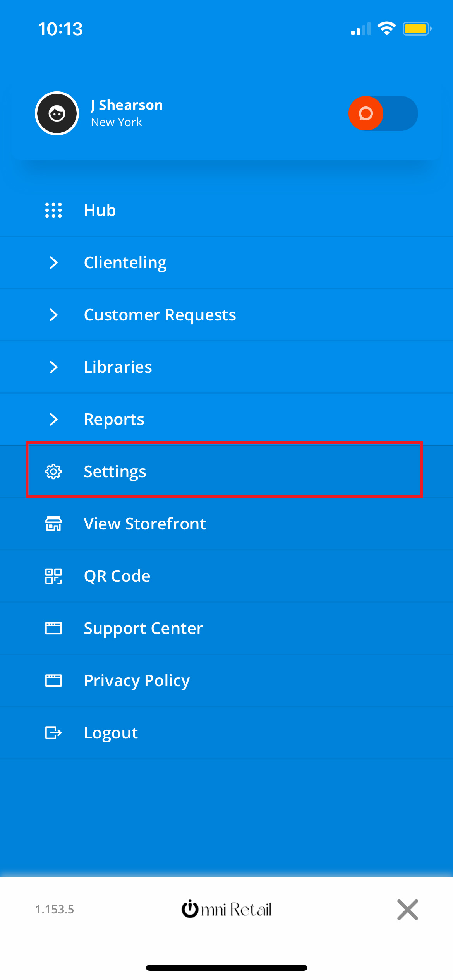Viewport: 453px width, 980px height.
Task: Expand the Reports chevron
Action: (53, 419)
